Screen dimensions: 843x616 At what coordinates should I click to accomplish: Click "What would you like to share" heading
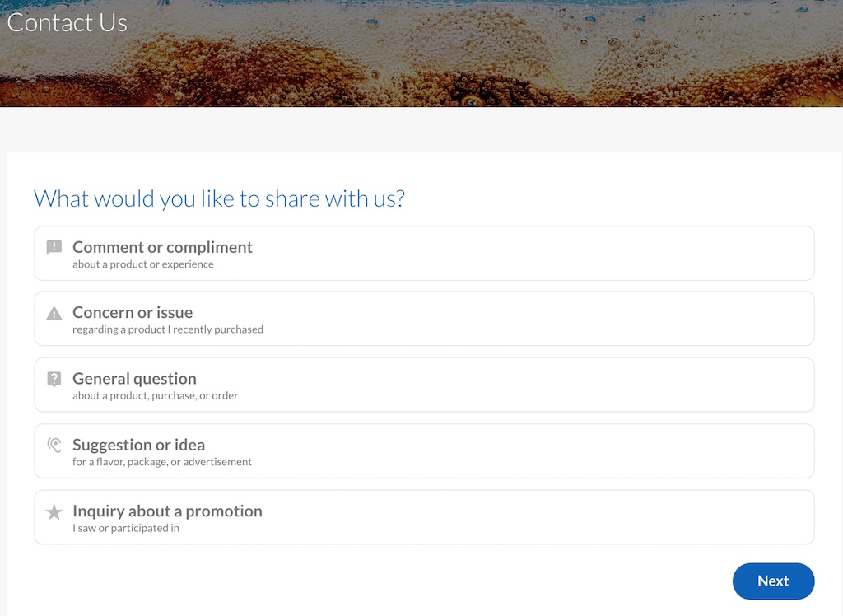point(219,199)
